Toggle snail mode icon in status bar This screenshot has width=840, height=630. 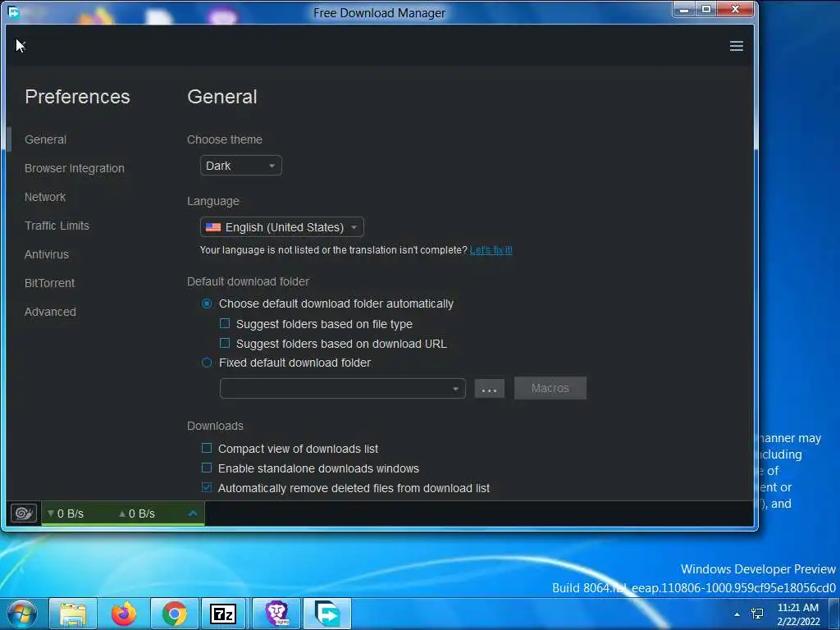pyautogui.click(x=24, y=514)
